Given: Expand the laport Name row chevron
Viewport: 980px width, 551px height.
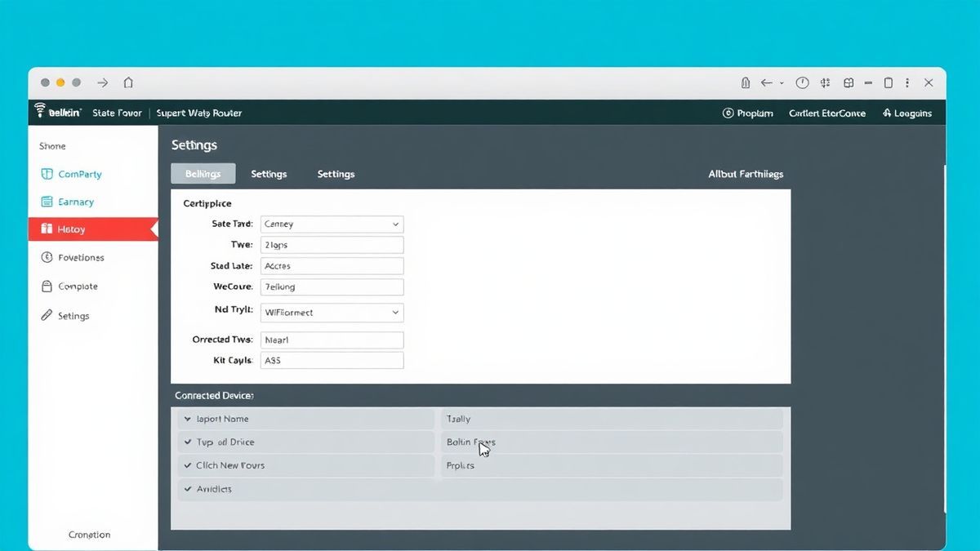Looking at the screenshot, I should click(x=189, y=419).
